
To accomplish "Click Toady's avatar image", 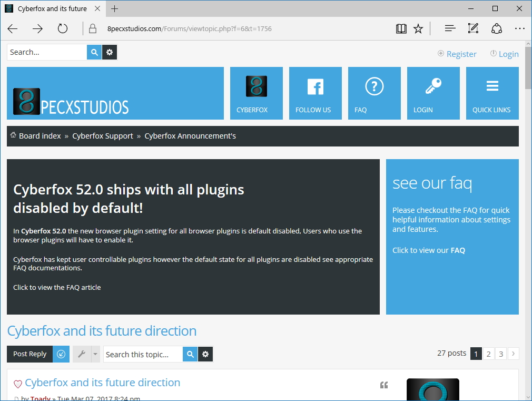I will click(x=433, y=390).
